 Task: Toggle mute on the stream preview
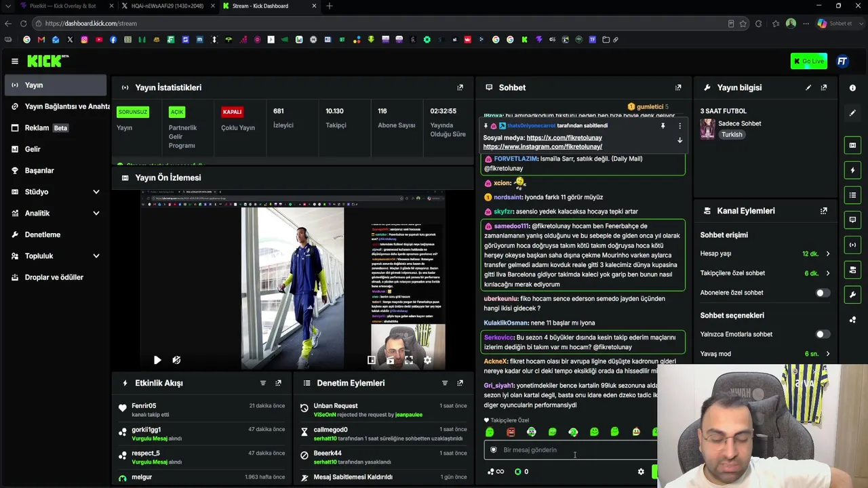pos(176,361)
